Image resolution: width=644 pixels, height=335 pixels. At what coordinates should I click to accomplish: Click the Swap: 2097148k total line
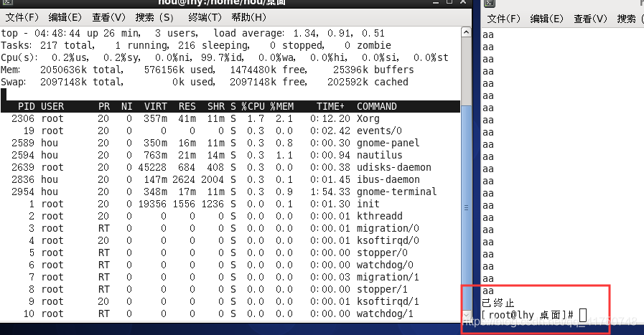coord(205,82)
